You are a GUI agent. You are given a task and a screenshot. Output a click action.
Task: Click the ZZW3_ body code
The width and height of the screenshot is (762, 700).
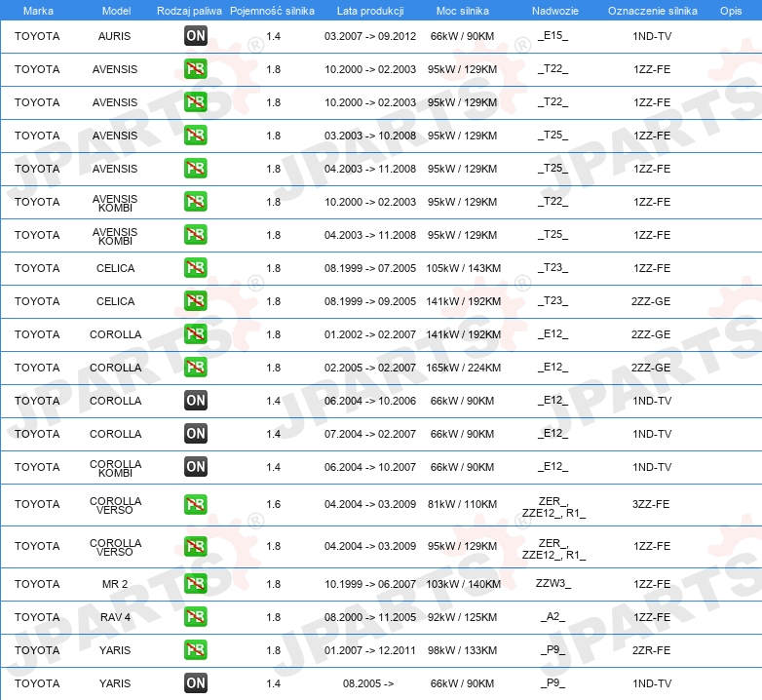(553, 583)
